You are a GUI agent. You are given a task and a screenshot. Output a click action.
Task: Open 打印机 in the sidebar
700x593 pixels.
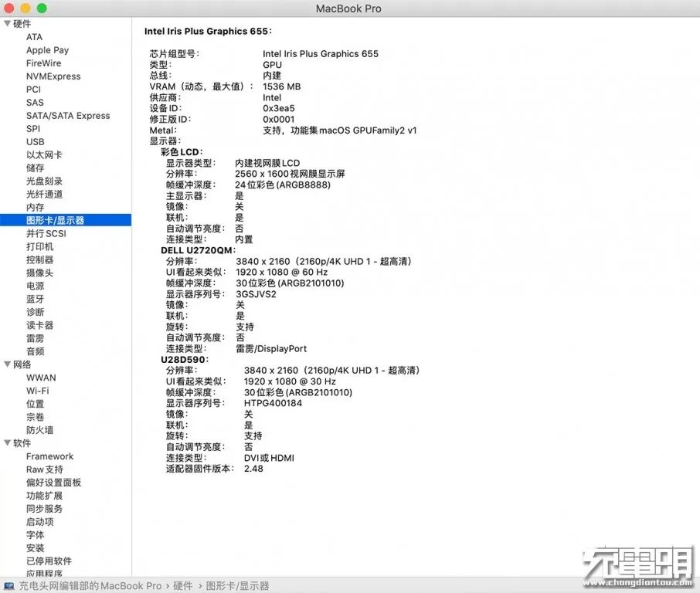[x=39, y=246]
